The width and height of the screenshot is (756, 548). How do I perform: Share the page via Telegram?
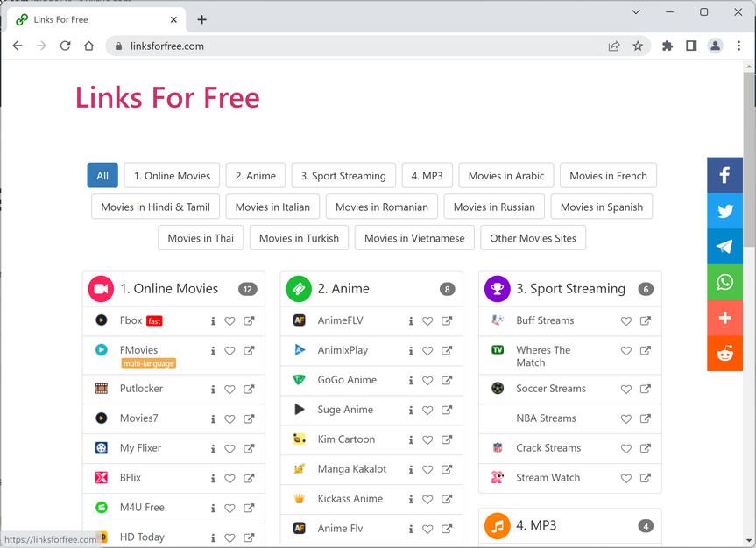(724, 246)
